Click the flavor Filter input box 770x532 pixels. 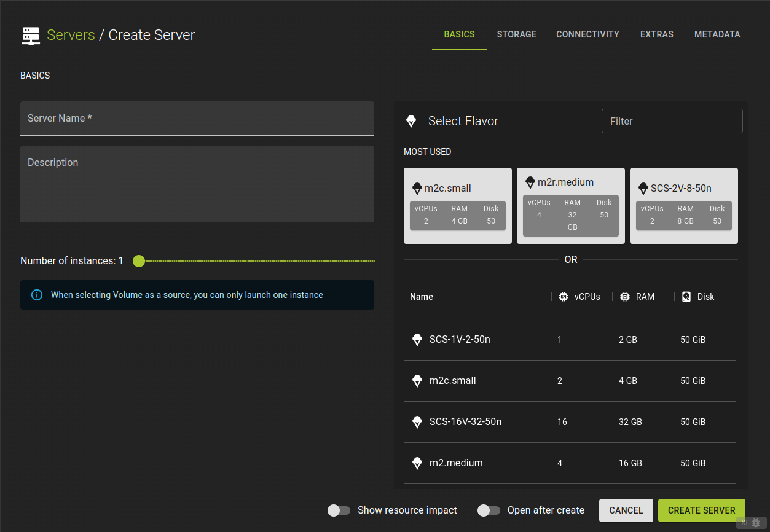[672, 121]
